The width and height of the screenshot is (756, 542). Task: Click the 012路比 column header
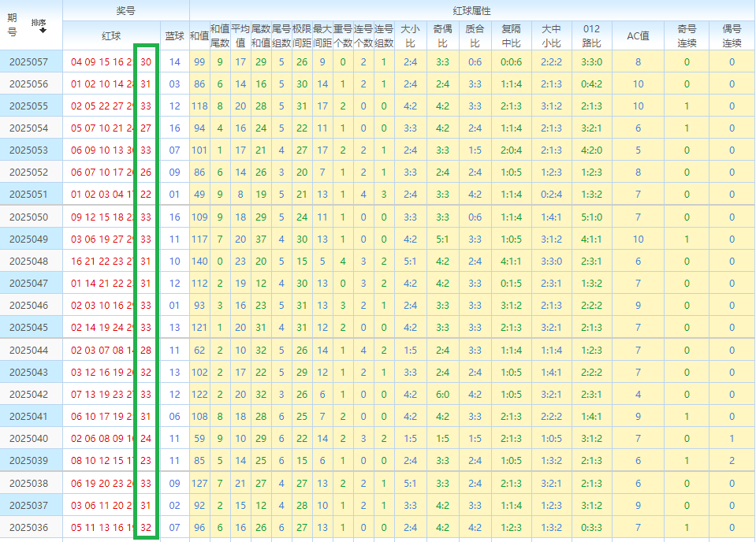(x=591, y=35)
